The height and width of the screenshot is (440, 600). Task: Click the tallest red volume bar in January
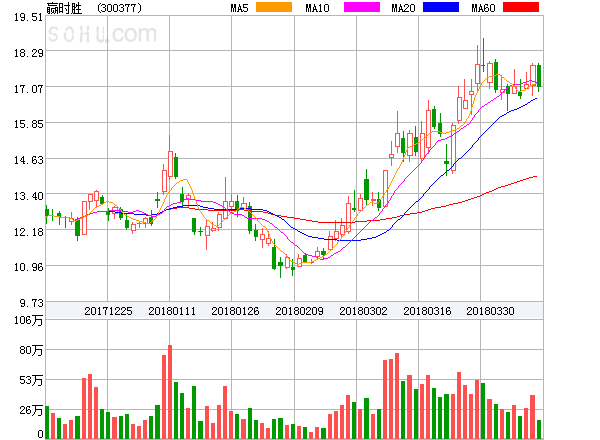[170, 392]
